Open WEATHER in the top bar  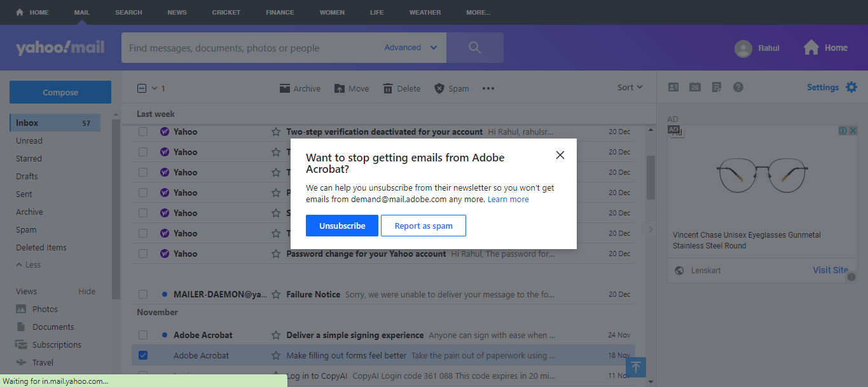[425, 12]
